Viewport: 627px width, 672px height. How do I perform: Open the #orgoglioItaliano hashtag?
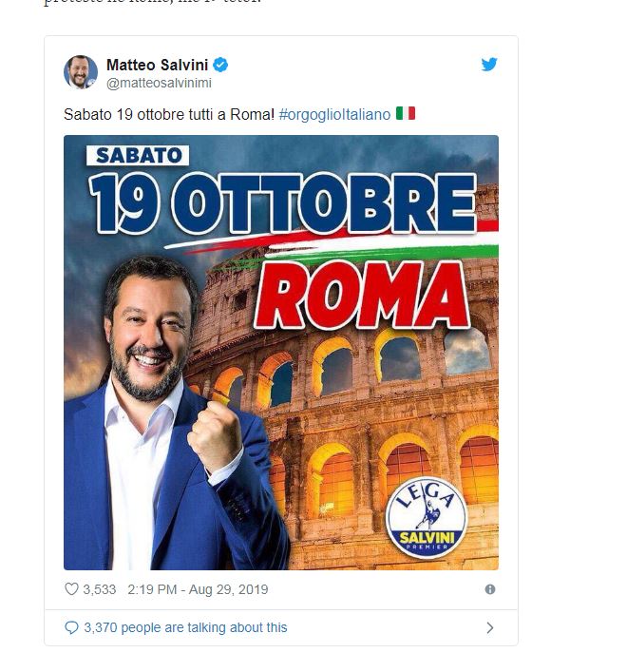tap(334, 114)
